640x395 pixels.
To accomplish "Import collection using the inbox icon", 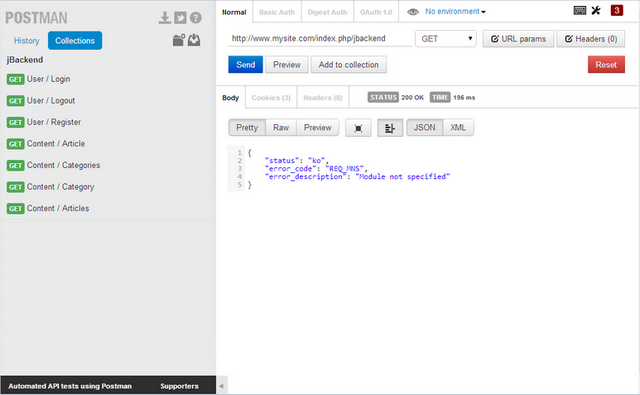I will (x=194, y=40).
